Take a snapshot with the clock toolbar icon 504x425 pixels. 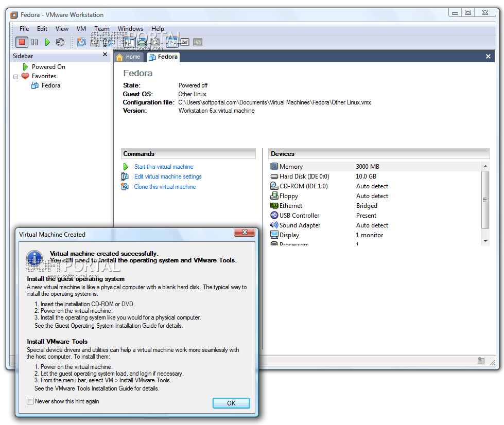(x=82, y=42)
